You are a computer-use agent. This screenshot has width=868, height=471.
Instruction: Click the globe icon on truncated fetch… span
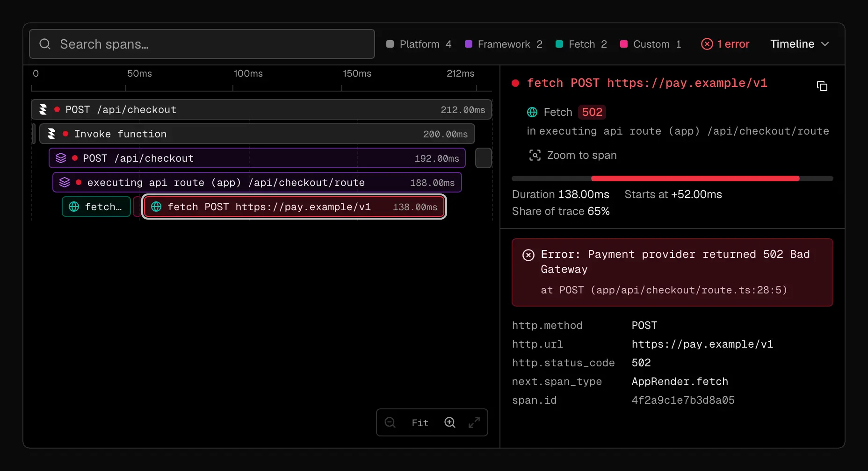(74, 207)
